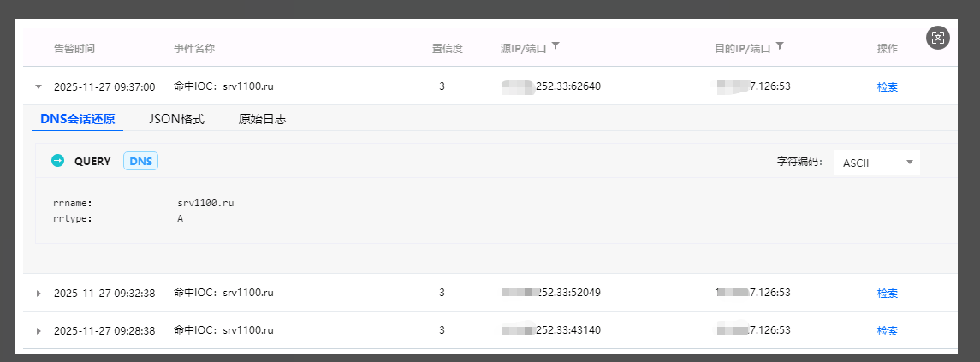Click the DNS protocol badge
Viewport: 980px width, 362px height.
click(x=141, y=161)
